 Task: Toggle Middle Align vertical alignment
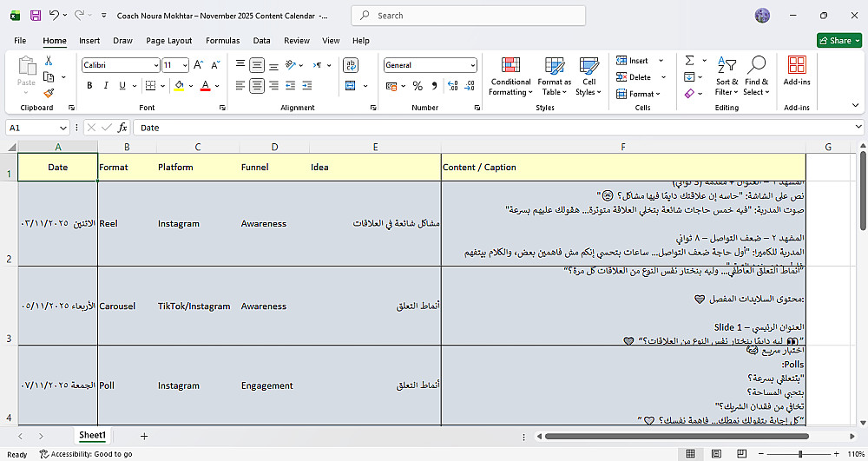point(257,65)
